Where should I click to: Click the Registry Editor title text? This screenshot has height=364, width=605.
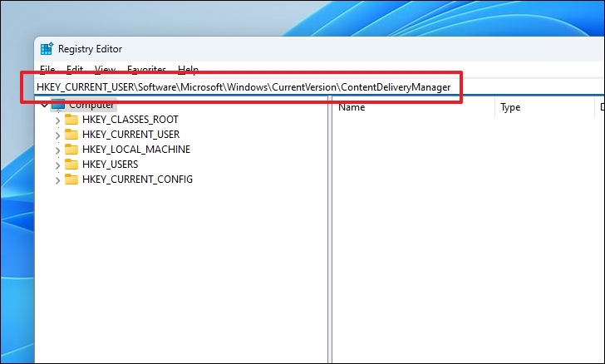tap(90, 49)
